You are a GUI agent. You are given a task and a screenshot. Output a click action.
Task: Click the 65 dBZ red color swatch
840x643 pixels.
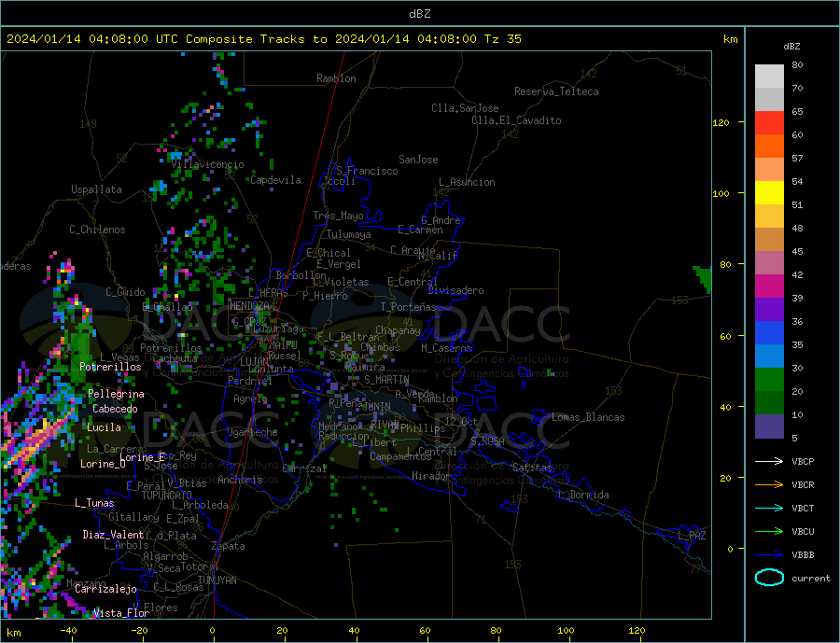coord(769,122)
